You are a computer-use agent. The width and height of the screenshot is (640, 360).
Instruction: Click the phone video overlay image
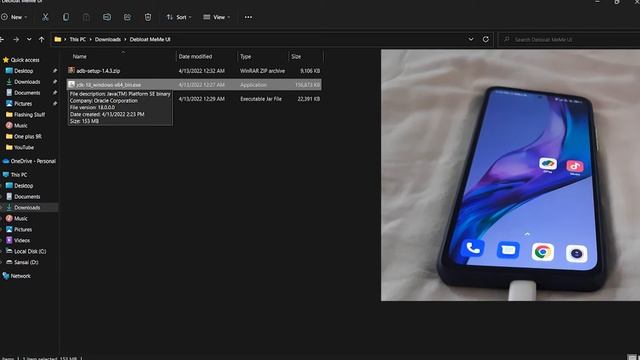pos(510,175)
